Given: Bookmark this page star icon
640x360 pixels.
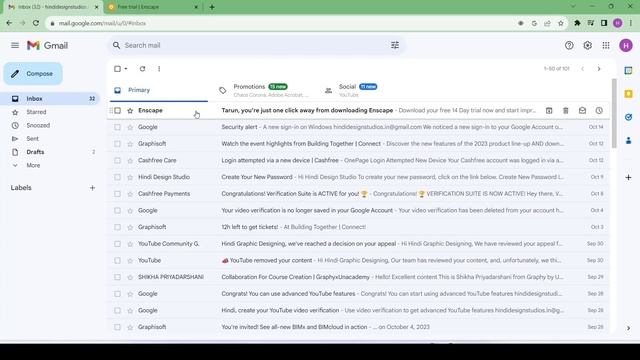Looking at the screenshot, I should point(561,23).
